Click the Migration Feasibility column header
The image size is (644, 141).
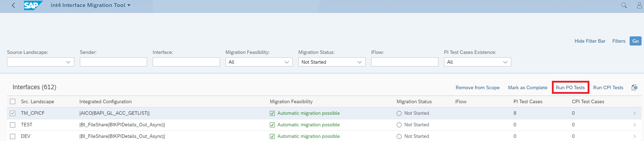[x=291, y=101]
